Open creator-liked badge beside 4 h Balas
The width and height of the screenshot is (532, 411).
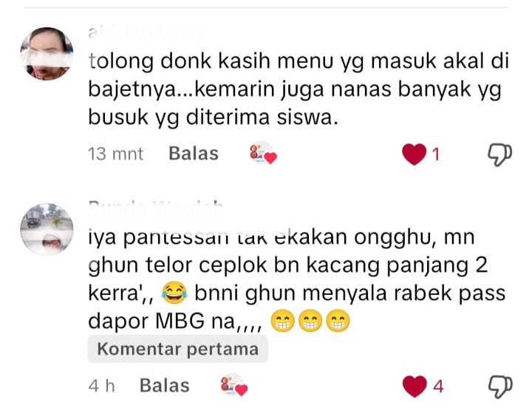click(234, 385)
